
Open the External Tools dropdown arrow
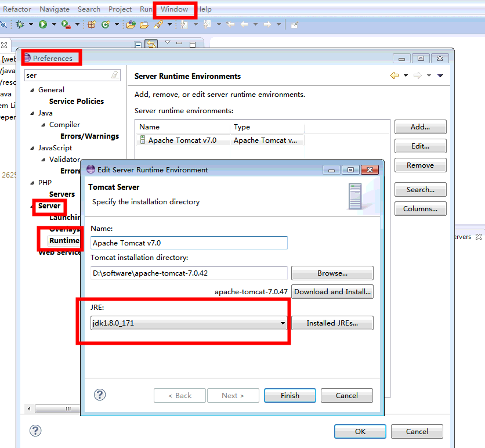click(77, 24)
